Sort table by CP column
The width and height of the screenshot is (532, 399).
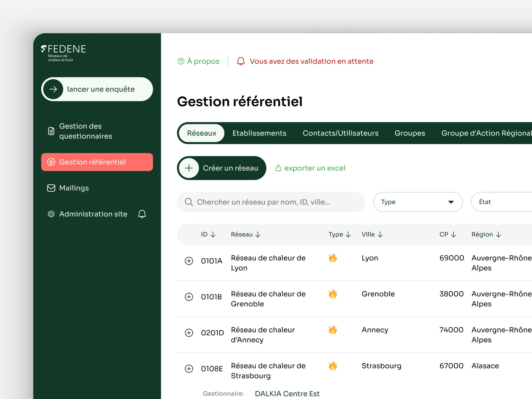[448, 234]
